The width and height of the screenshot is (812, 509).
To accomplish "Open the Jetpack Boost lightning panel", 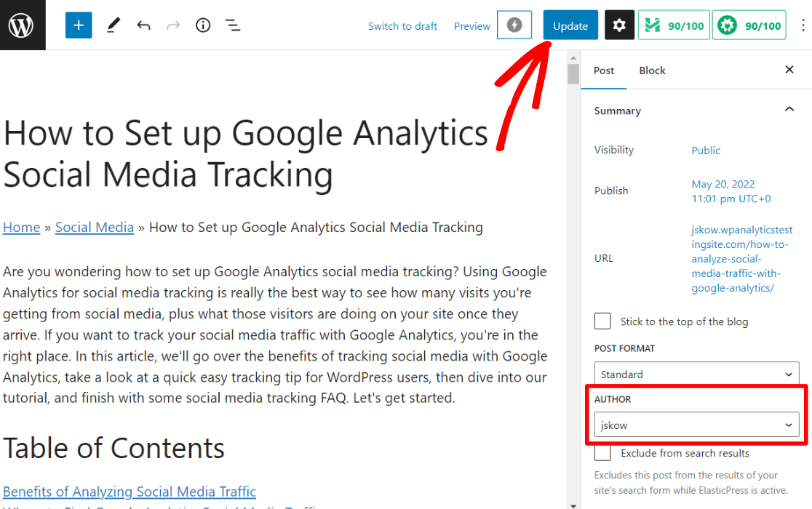I will coord(514,25).
